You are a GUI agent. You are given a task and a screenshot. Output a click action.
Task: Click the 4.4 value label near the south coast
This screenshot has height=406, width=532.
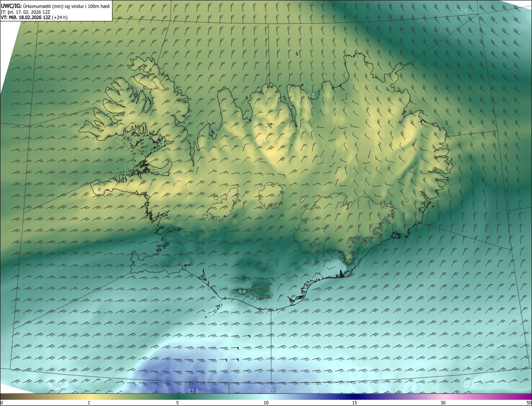click(242, 292)
